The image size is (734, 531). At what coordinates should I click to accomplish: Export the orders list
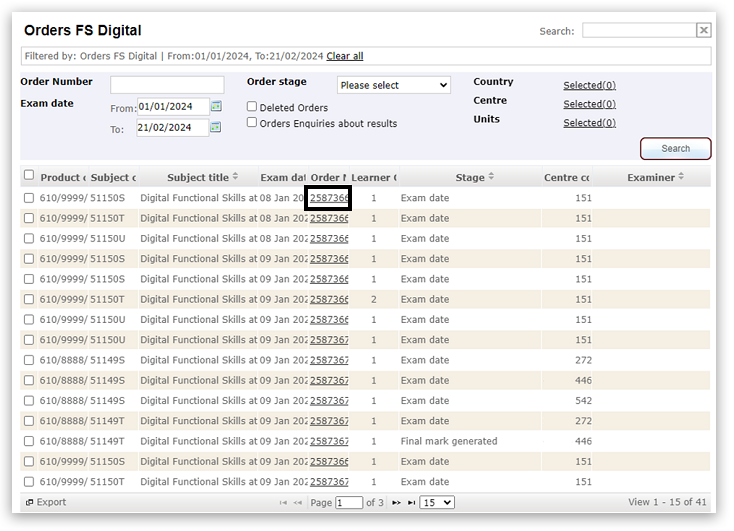tap(46, 502)
